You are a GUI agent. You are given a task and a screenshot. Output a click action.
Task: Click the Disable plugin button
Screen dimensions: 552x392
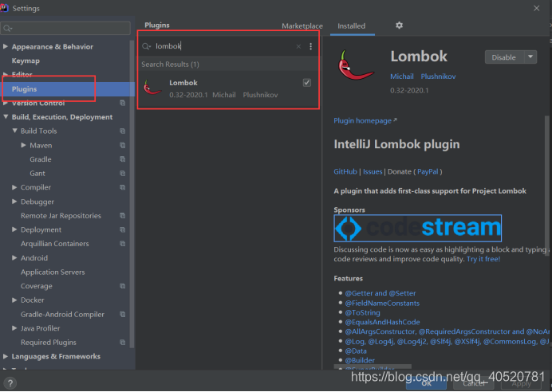504,57
